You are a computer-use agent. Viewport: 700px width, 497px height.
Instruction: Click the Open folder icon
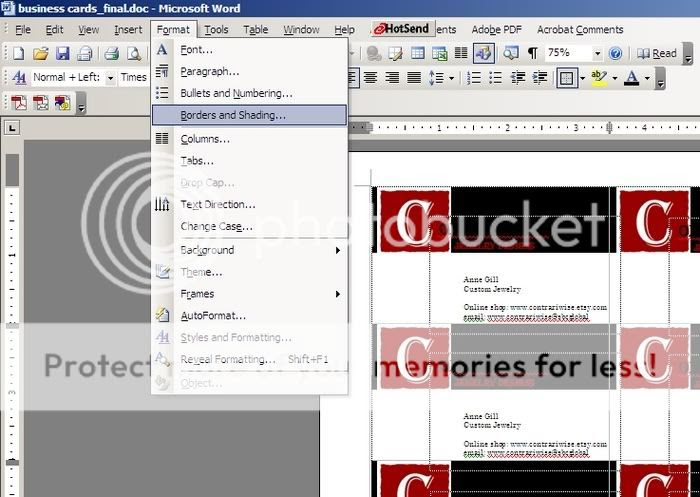tap(40, 54)
